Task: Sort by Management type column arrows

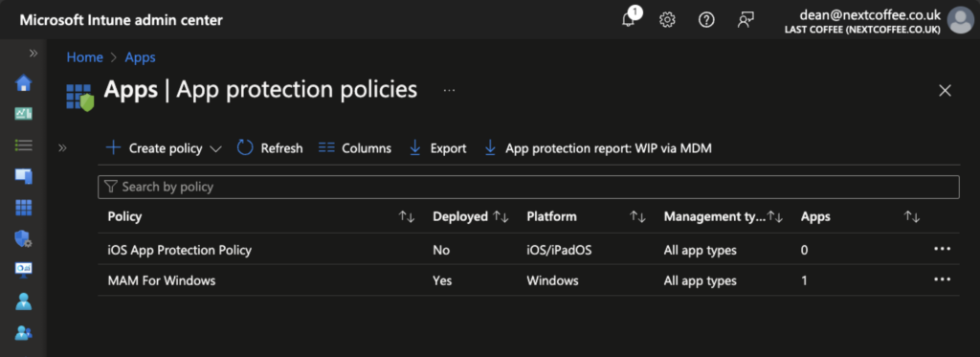Action: pyautogui.click(x=775, y=217)
